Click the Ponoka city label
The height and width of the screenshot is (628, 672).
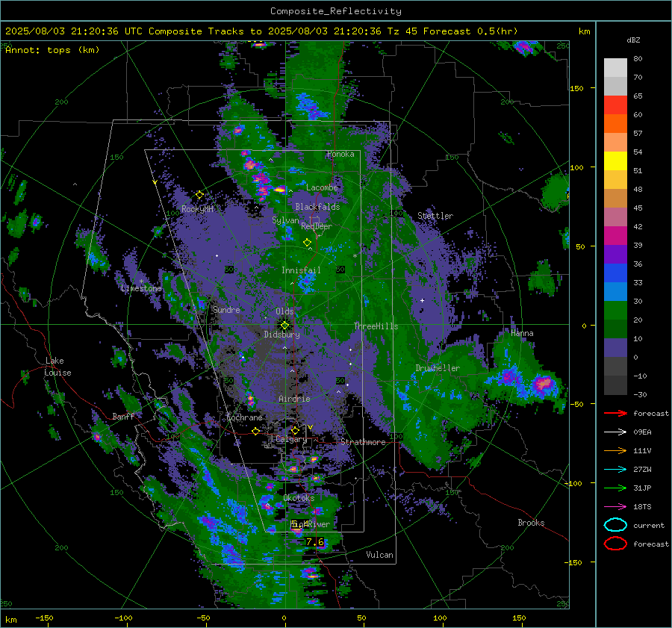340,154
